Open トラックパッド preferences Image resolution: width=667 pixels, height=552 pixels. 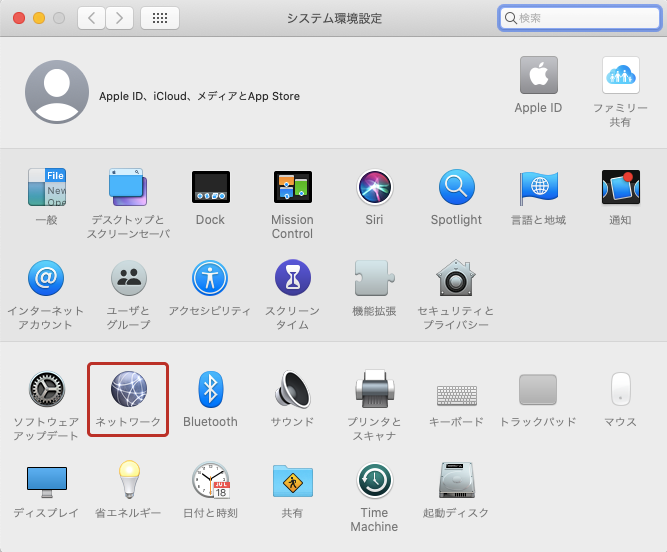(538, 390)
